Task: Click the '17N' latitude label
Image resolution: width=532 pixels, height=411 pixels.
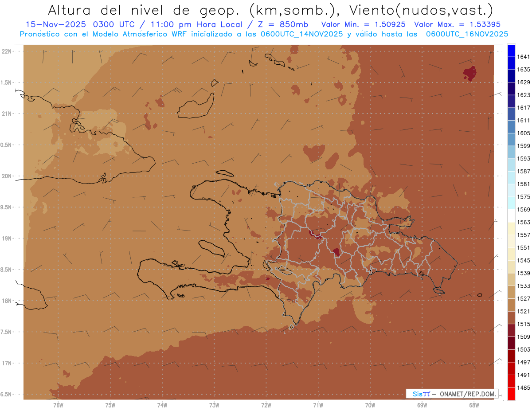Action: pyautogui.click(x=7, y=364)
